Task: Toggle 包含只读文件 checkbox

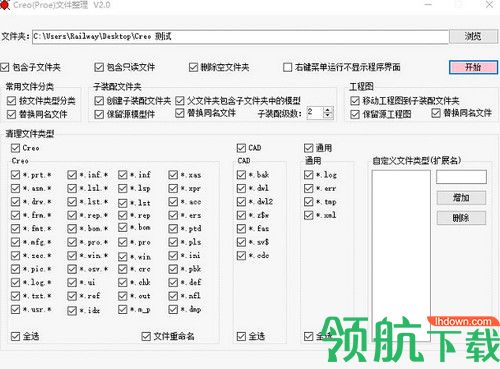Action: (99, 67)
